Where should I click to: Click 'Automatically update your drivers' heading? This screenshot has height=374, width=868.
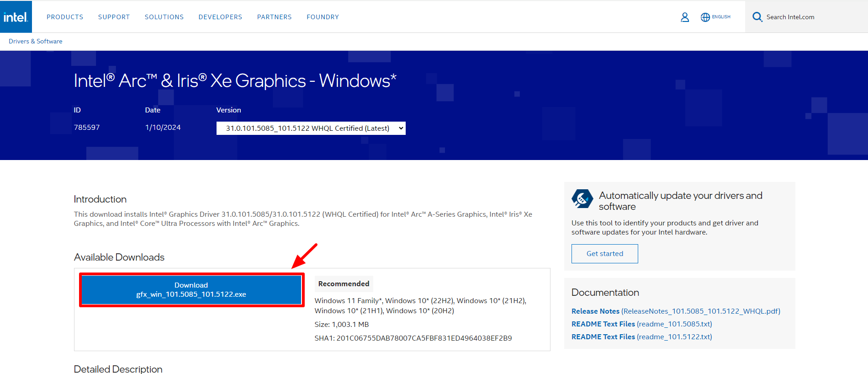click(680, 201)
